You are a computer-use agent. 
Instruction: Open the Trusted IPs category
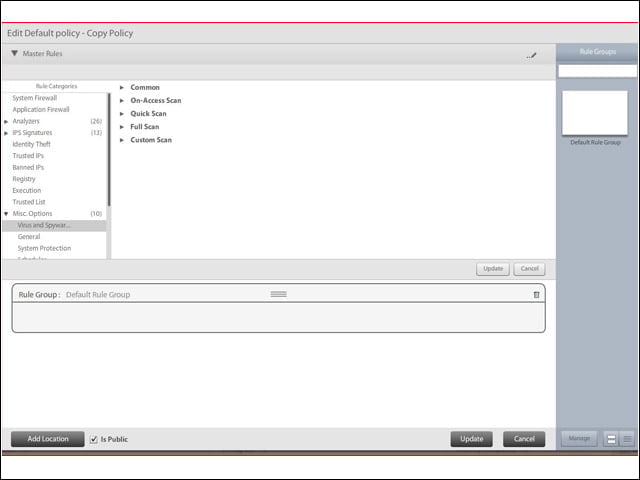coord(28,156)
